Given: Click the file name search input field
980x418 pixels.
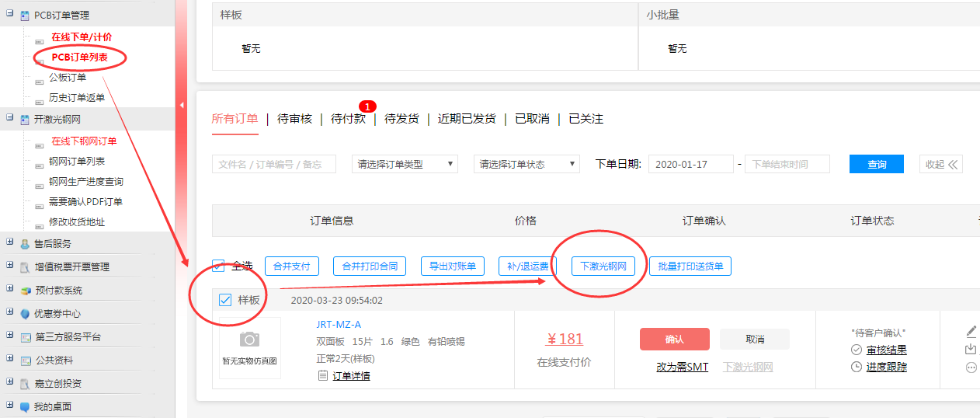Looking at the screenshot, I should [273, 164].
